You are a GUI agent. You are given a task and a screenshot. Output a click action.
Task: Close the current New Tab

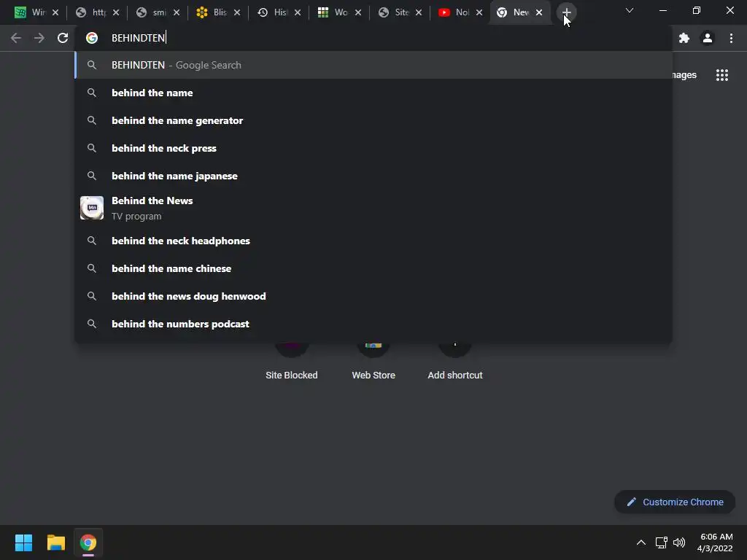(x=539, y=12)
